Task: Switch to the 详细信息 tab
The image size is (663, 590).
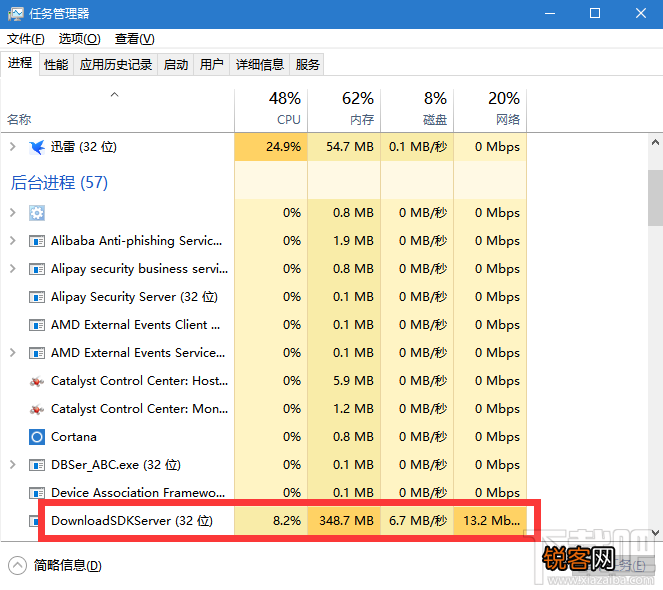Action: coord(260,65)
